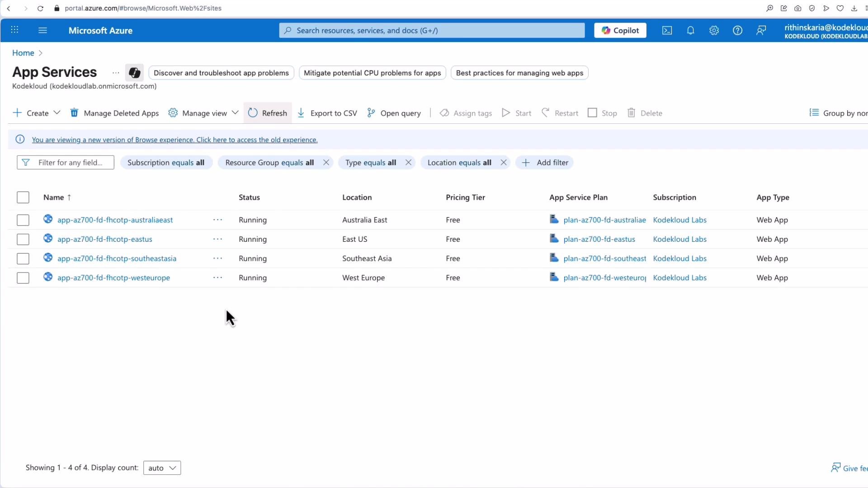Image resolution: width=868 pixels, height=488 pixels.
Task: Click Discover and troubleshoot app problems
Action: pyautogui.click(x=221, y=73)
